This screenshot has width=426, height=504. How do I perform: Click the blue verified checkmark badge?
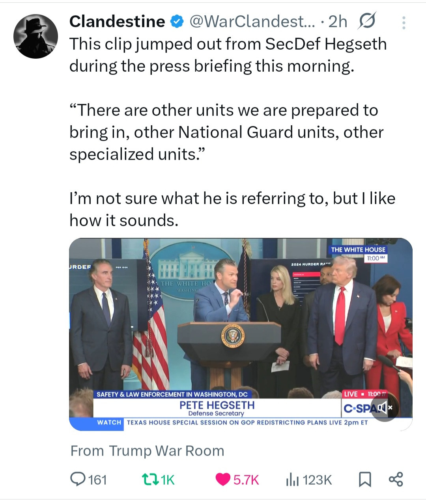(x=177, y=22)
